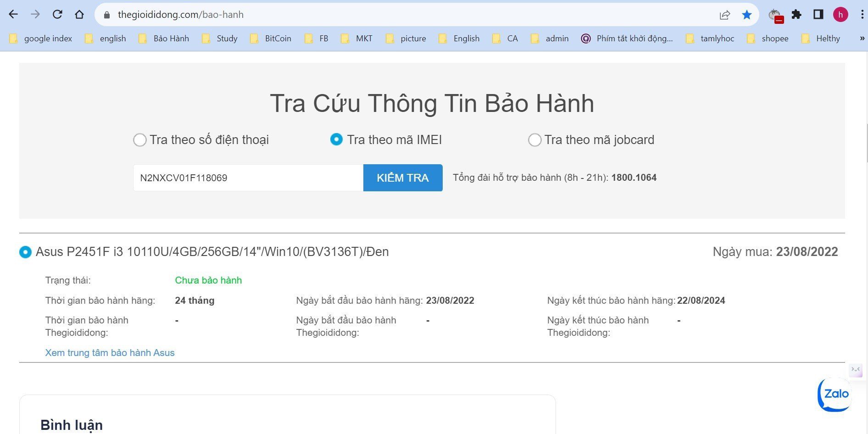
Task: Open the Zalo chat widget
Action: click(x=835, y=394)
